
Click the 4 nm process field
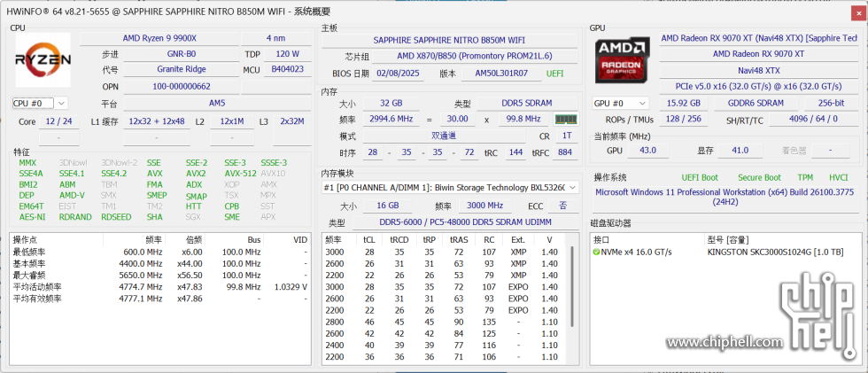click(275, 38)
